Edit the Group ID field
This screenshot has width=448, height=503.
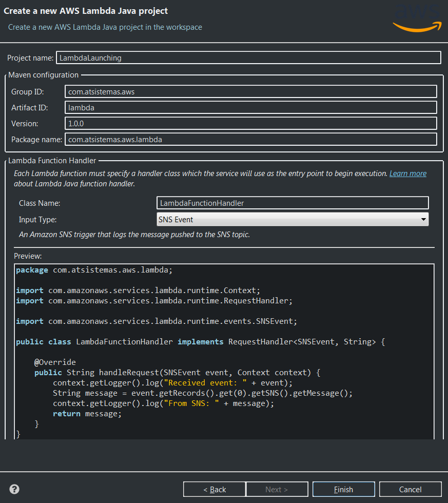[x=251, y=91]
